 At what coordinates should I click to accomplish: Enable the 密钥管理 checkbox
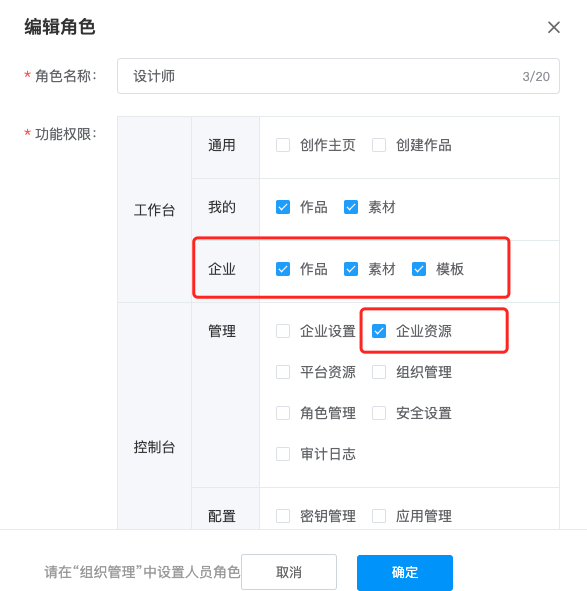click(283, 516)
